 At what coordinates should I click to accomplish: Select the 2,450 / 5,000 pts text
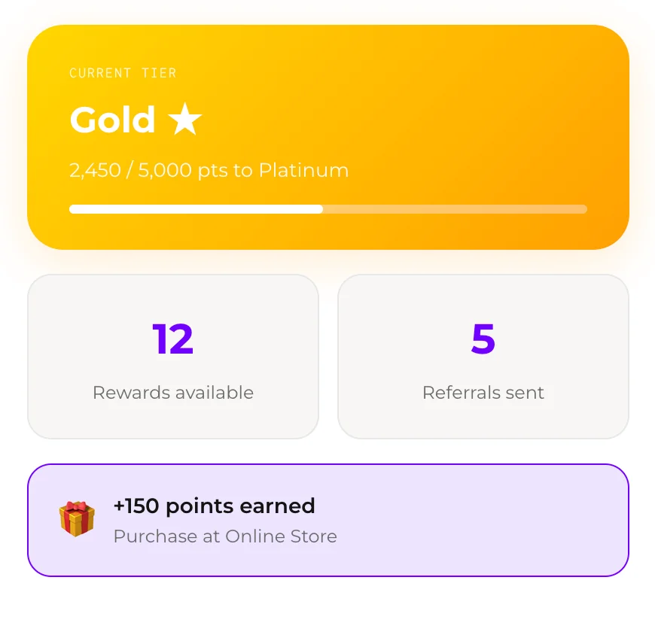click(209, 170)
